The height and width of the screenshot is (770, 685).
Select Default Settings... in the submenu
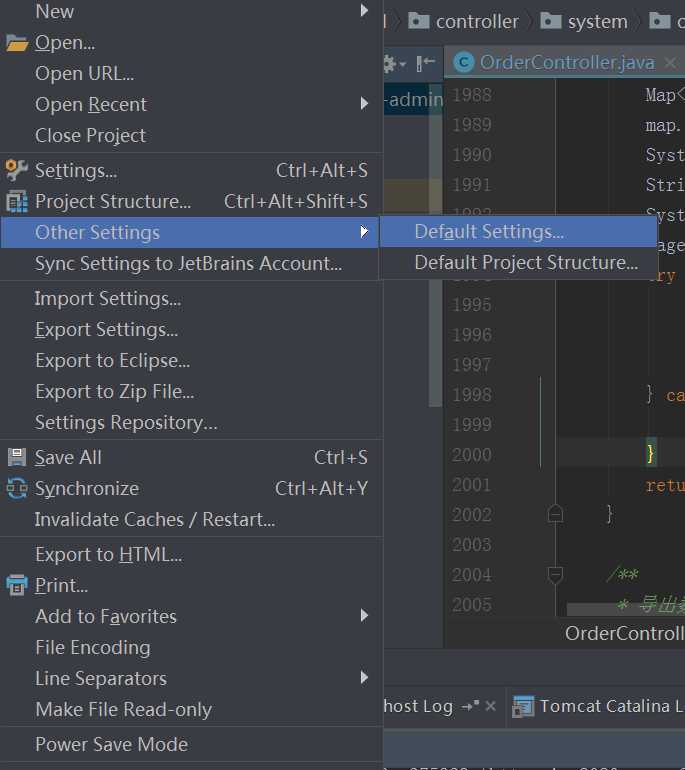tap(519, 232)
